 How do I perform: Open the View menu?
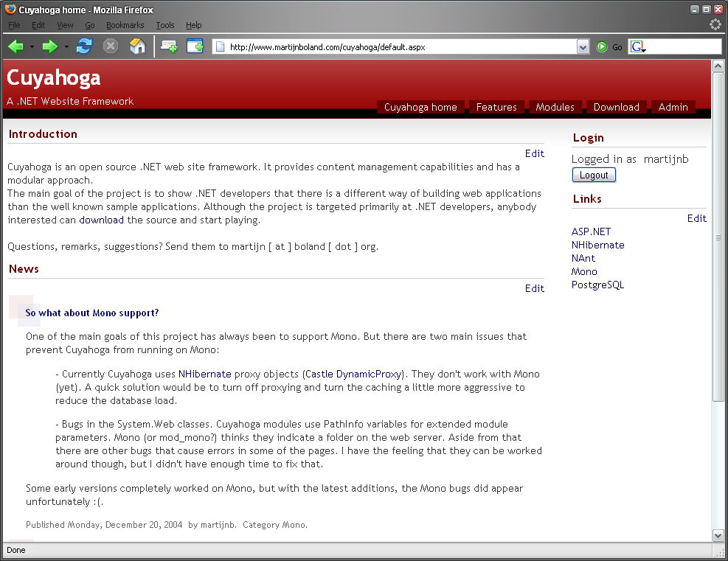click(x=65, y=25)
